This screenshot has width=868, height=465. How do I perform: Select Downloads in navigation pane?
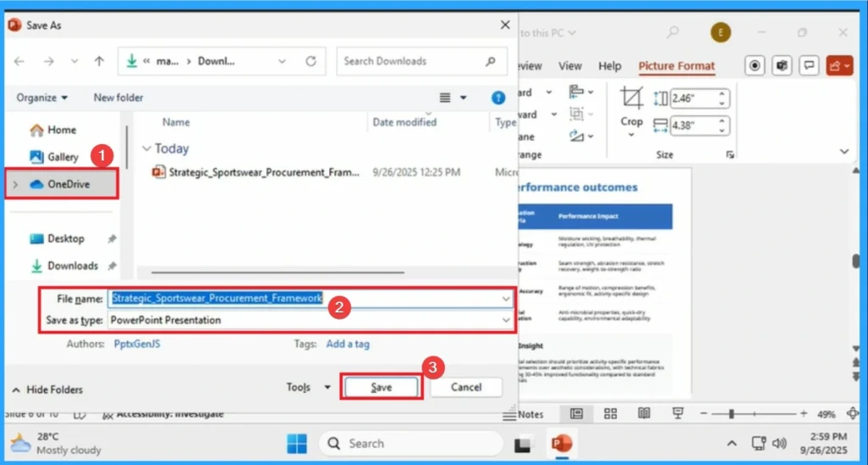[64, 266]
